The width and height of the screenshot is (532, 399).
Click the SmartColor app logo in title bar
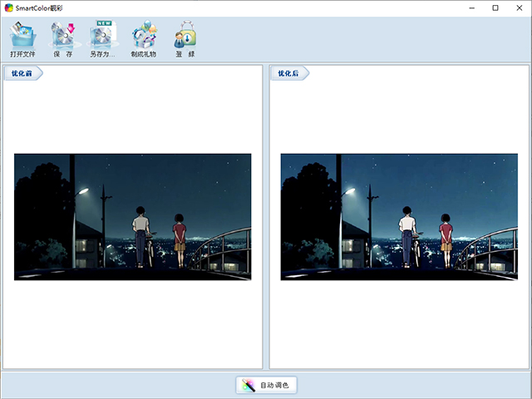tap(9, 7)
